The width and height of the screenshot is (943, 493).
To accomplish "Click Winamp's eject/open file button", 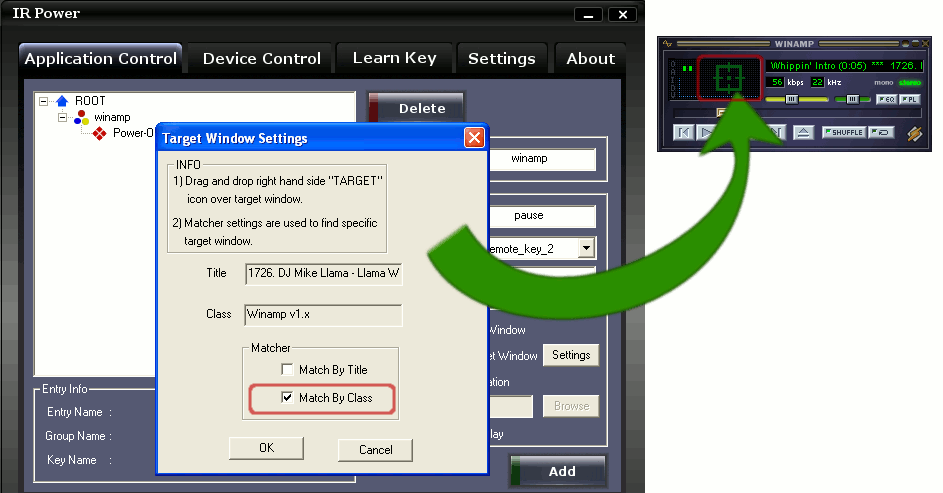I will click(x=803, y=132).
